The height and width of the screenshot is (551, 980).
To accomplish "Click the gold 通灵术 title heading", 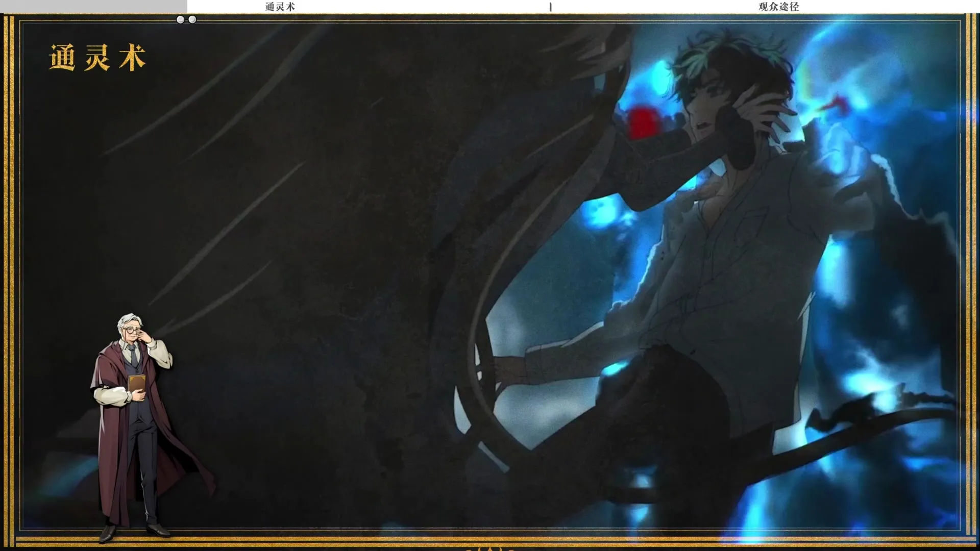I will click(x=97, y=57).
